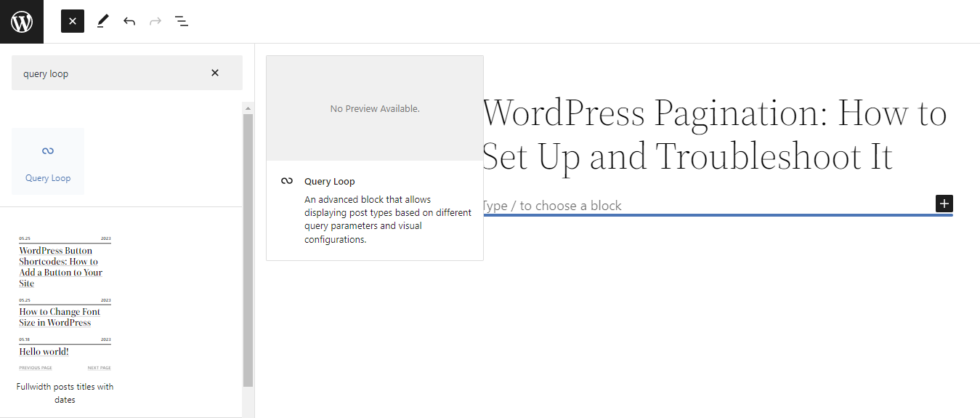This screenshot has width=980, height=418.
Task: Insert the Query Loop block from results
Action: (x=48, y=161)
